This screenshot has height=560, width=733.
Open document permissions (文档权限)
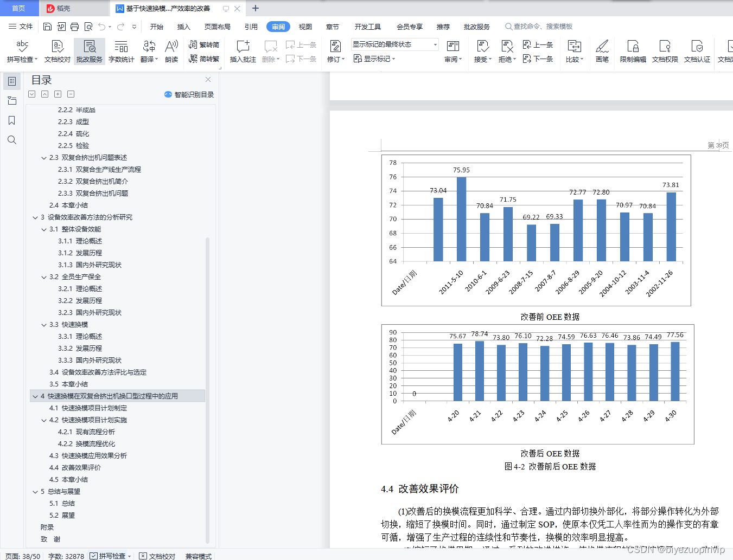665,52
